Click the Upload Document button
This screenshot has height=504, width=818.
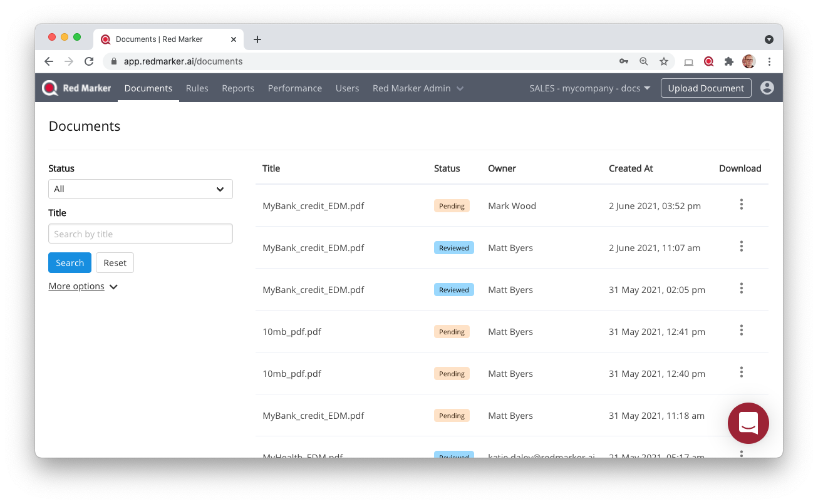tap(706, 88)
